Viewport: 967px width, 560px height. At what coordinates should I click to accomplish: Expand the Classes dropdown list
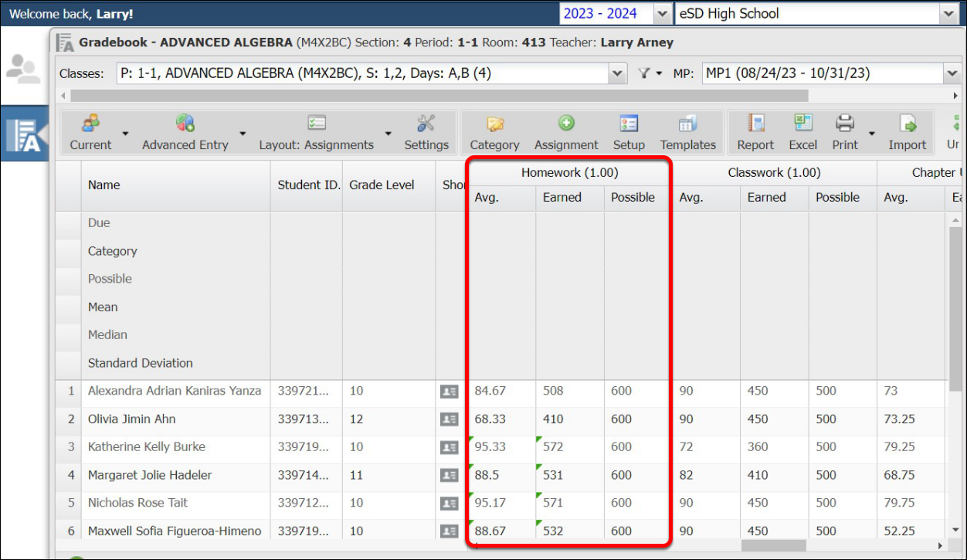[x=617, y=73]
